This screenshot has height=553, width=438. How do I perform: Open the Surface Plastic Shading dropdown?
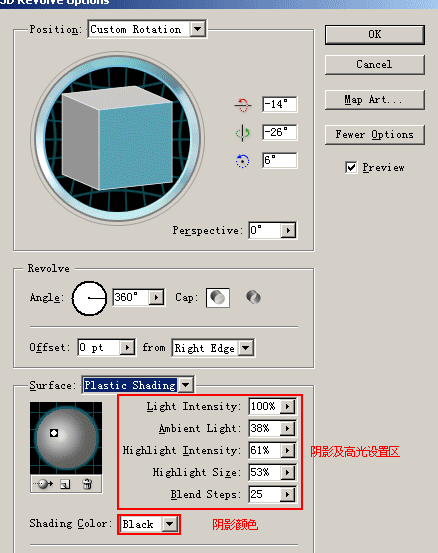point(185,385)
